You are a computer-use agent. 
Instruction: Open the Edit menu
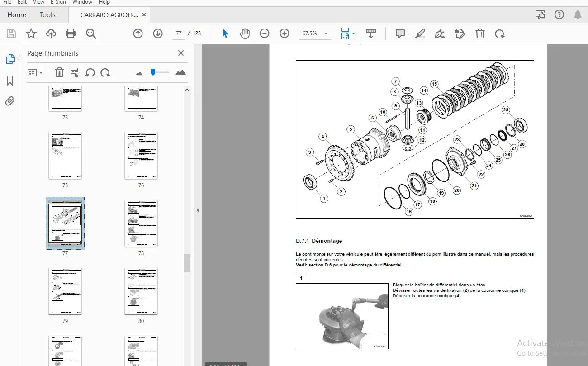click(22, 2)
